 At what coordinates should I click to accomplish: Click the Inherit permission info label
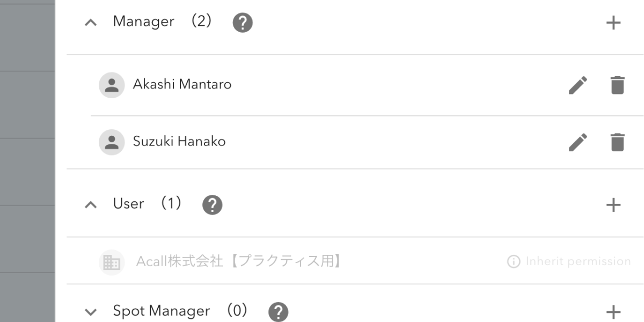569,261
